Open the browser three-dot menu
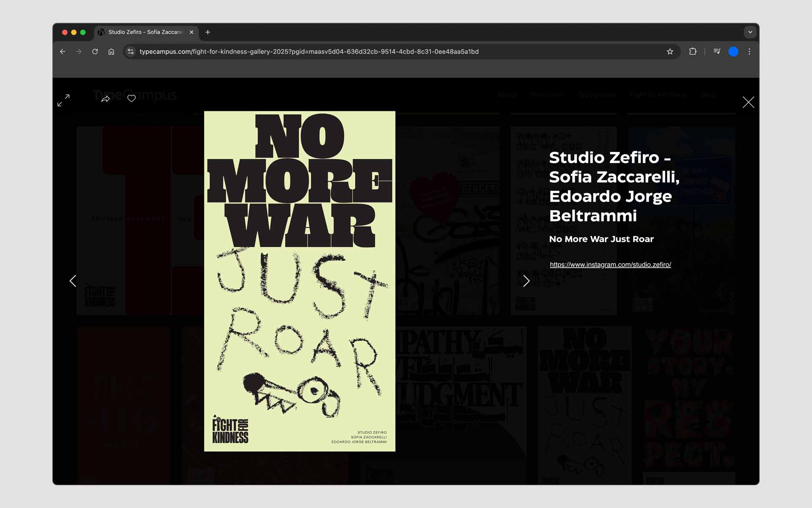The width and height of the screenshot is (812, 508). point(749,52)
